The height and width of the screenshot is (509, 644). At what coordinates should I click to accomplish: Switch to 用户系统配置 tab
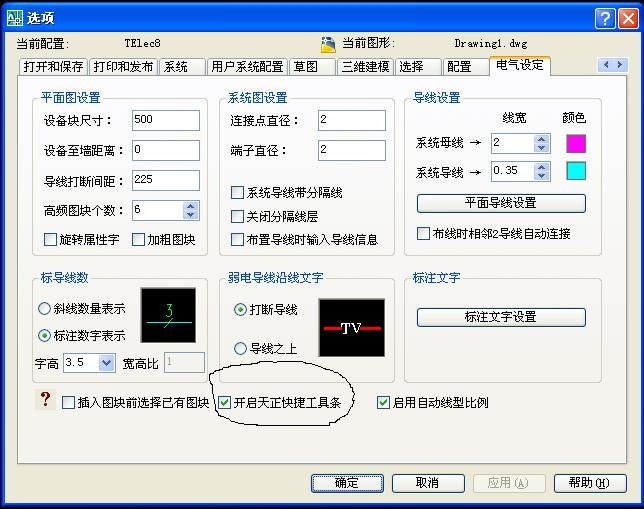click(x=247, y=67)
